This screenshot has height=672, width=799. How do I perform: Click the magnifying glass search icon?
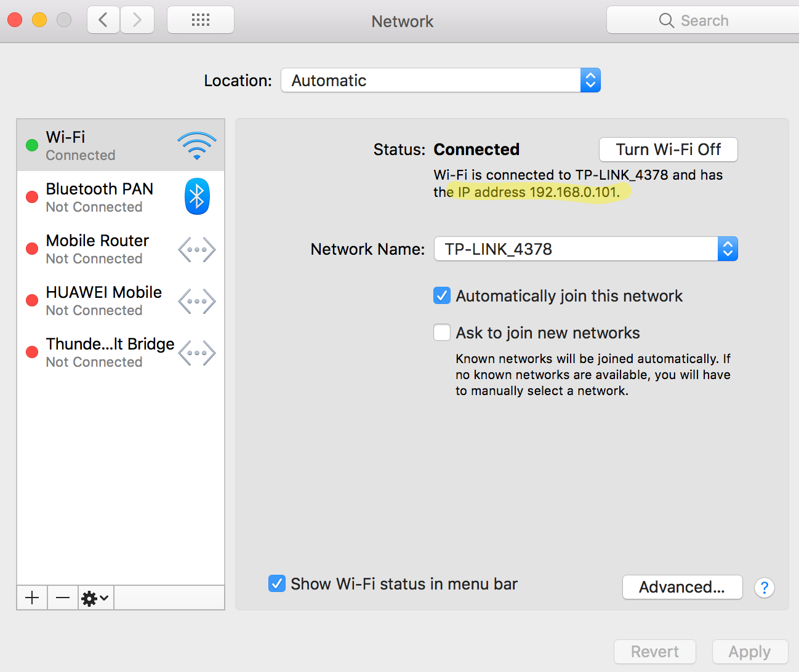(666, 20)
